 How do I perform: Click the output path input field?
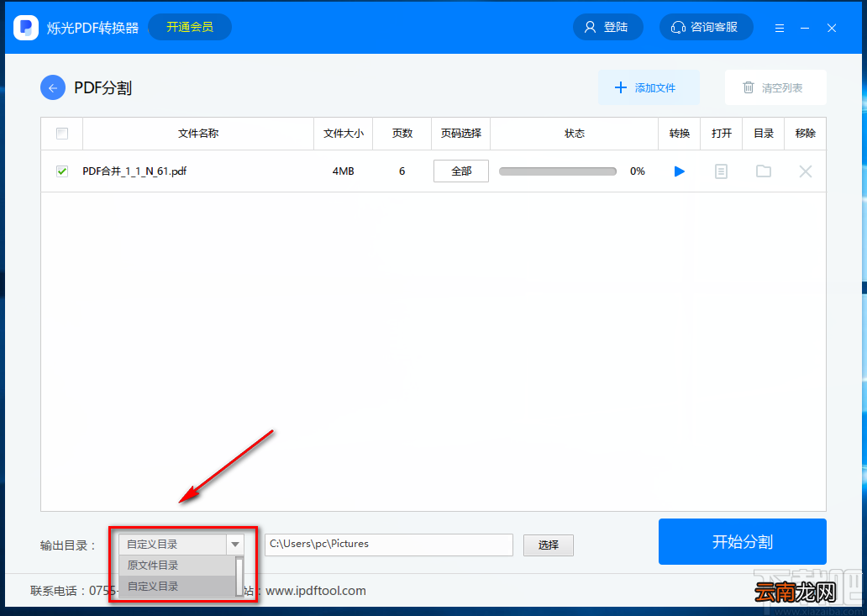(389, 545)
